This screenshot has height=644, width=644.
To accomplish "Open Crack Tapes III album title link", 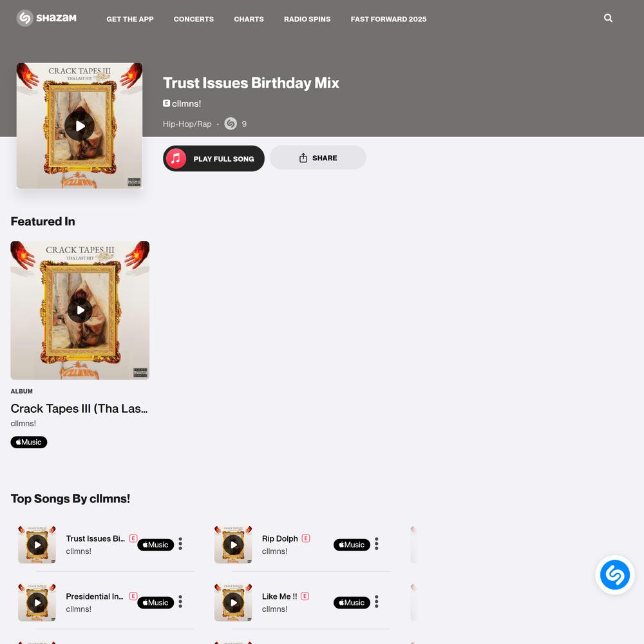I will pyautogui.click(x=79, y=408).
